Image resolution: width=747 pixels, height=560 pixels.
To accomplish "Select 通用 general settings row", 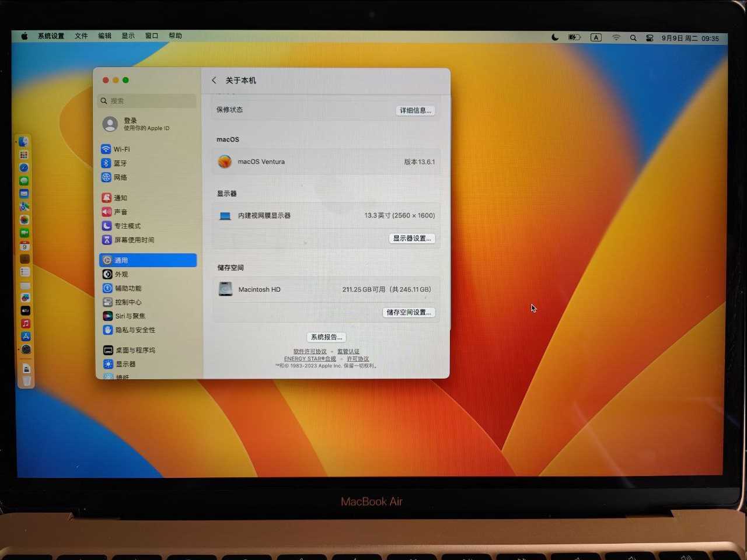I will 148,260.
